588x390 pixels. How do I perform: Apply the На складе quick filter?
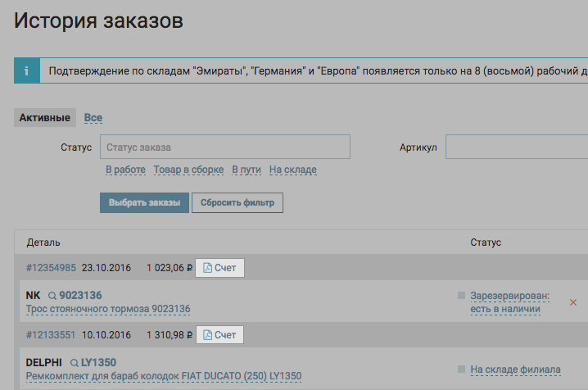point(293,170)
